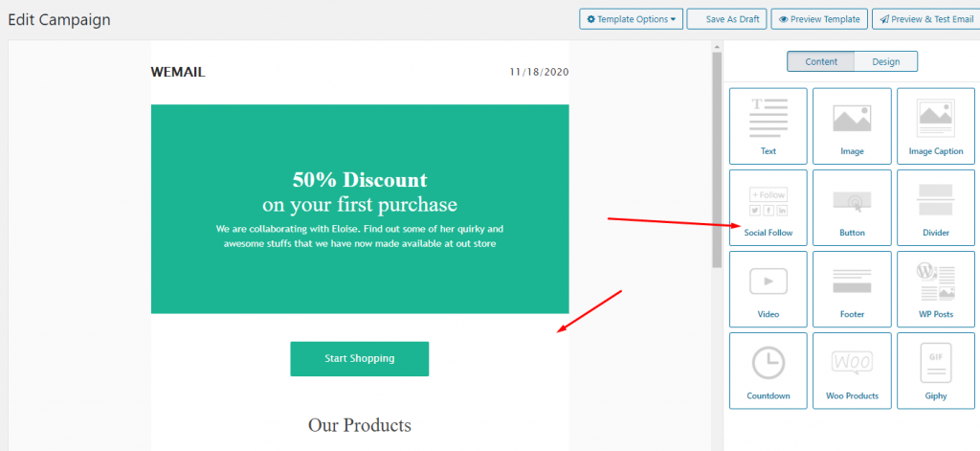Open the Template Options dropdown
Screen dimensions: 980x451
(x=631, y=19)
